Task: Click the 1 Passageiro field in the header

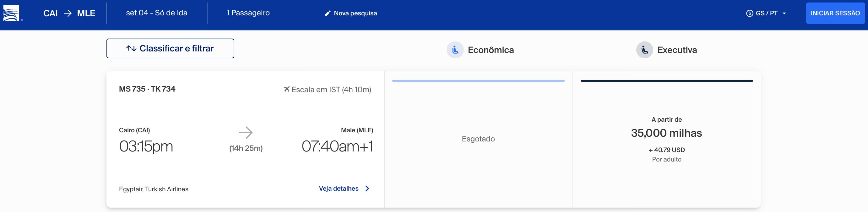Action: tap(248, 13)
